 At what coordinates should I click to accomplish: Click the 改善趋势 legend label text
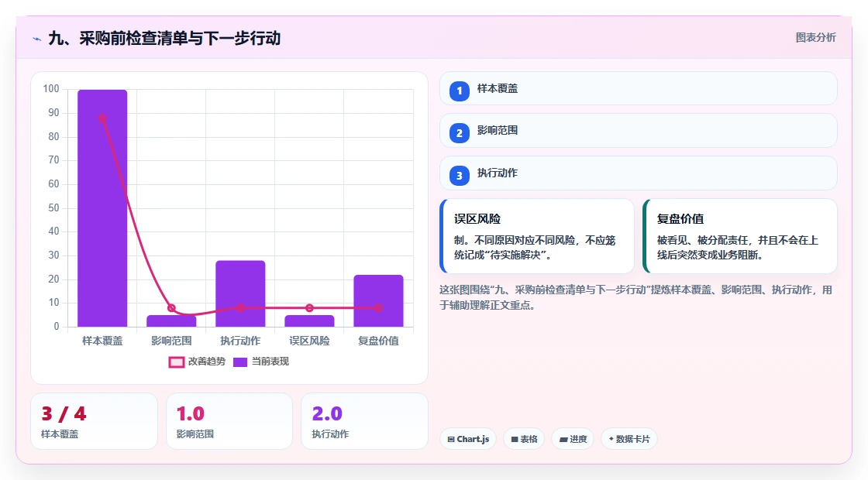(207, 362)
